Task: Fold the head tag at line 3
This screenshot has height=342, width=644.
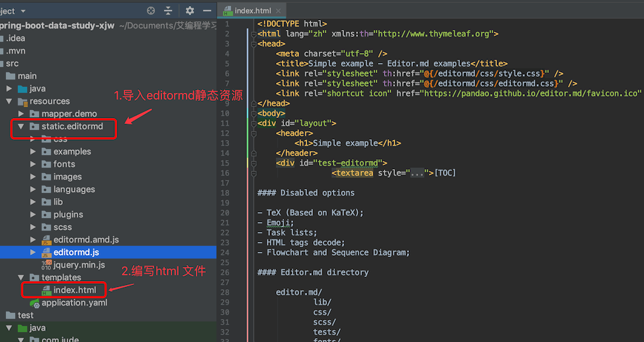Action: pos(253,44)
